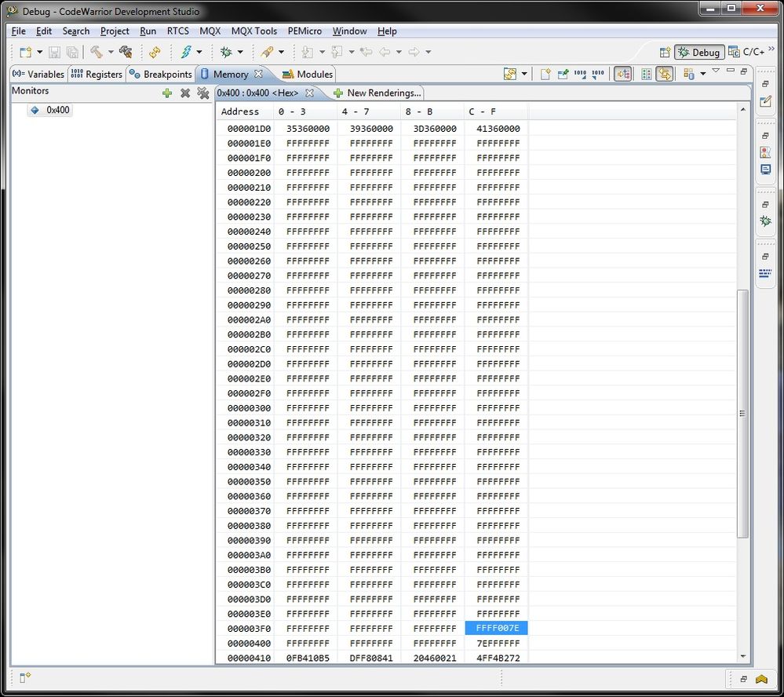Start the Debug session with bug icon
The image size is (784, 697).
227,52
